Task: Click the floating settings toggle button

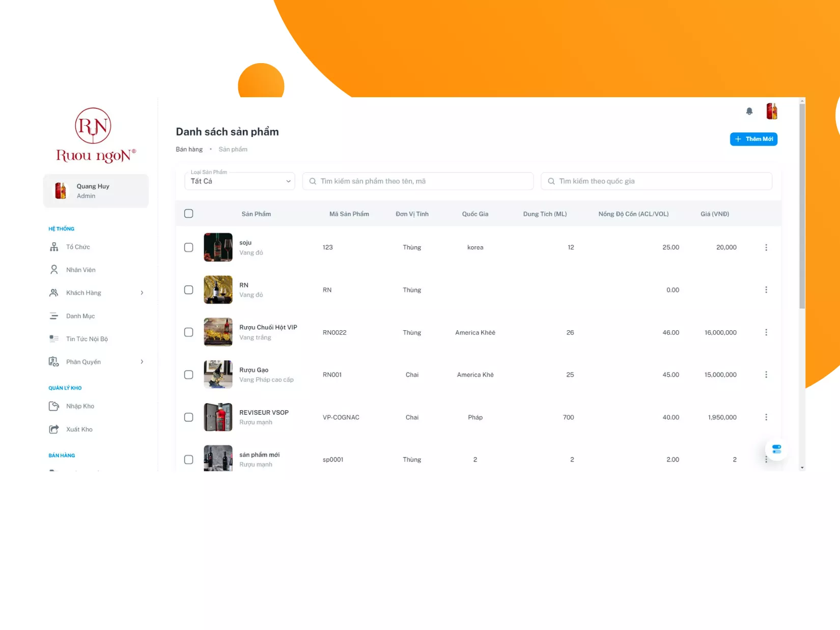Action: click(x=776, y=449)
